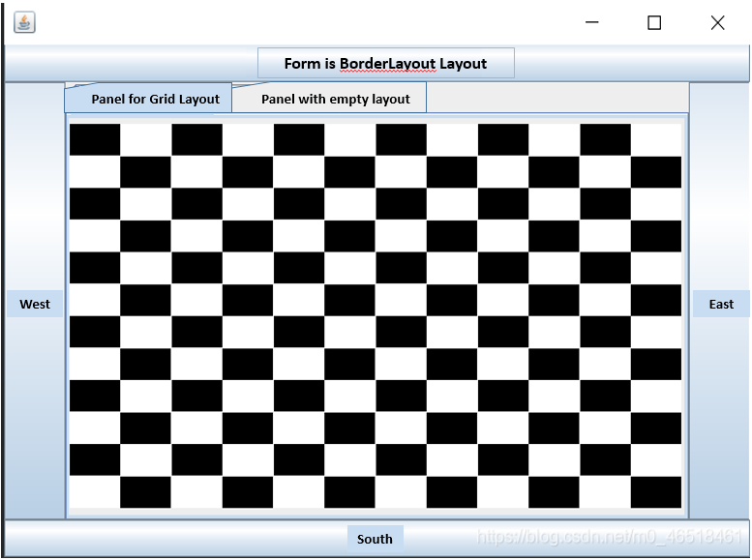Pick the bottom-left white checkerboard square
The image size is (752, 560).
tap(95, 491)
